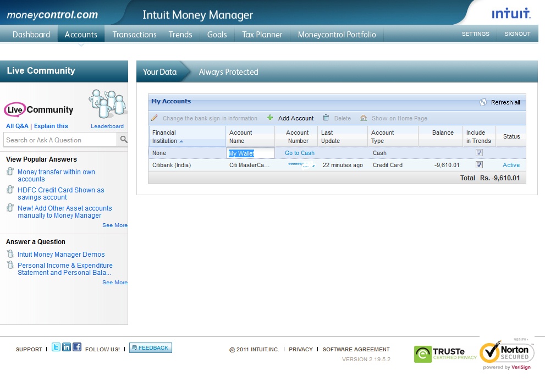Click the My Wallet account name field
The width and height of the screenshot is (545, 392).
click(x=250, y=153)
